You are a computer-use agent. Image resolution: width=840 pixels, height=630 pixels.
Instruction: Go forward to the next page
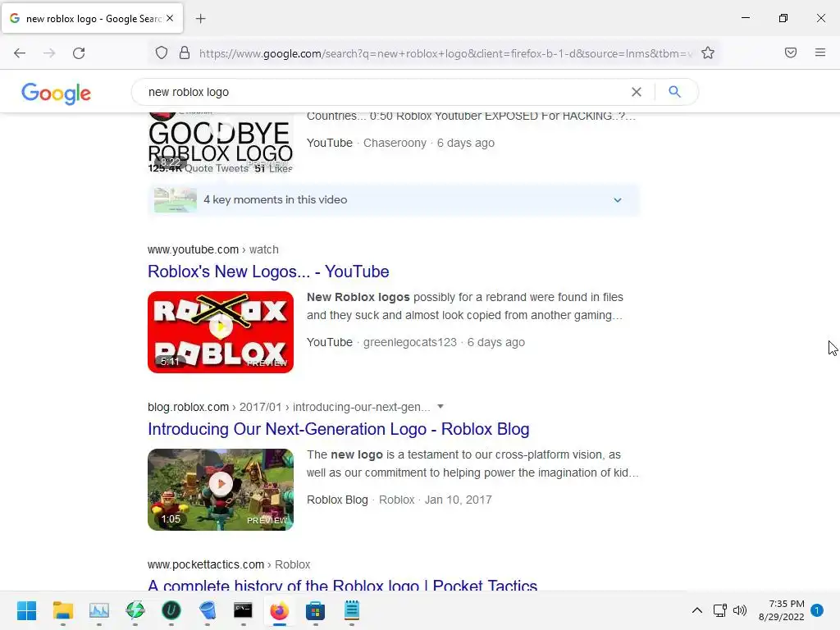pyautogui.click(x=49, y=53)
